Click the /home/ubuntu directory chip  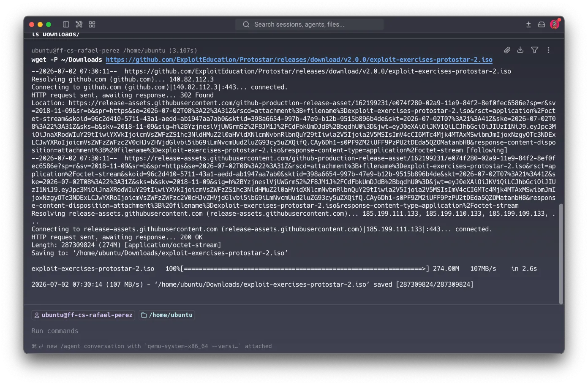[167, 315]
